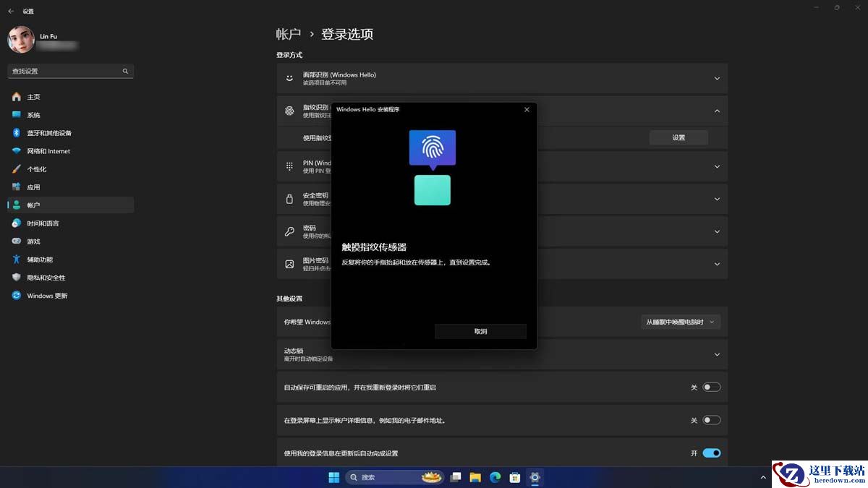Expand the 安全密钥 row chevron
Viewport: 868px width, 488px height.
[717, 199]
